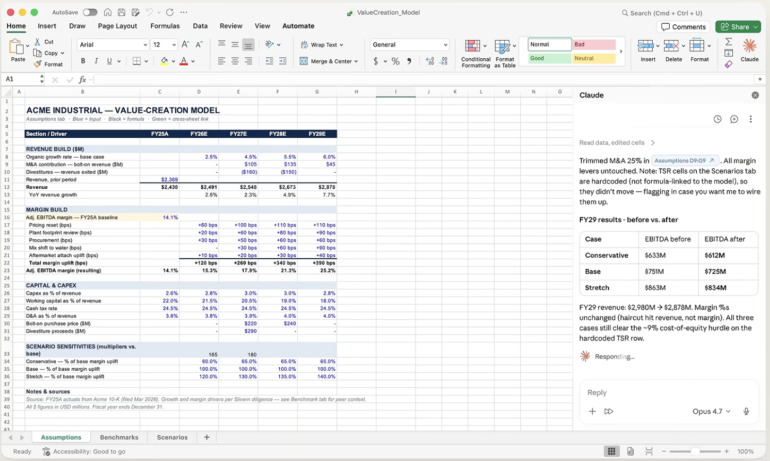Click the Format as Table icon
The image size is (770, 461).
coord(502,46)
